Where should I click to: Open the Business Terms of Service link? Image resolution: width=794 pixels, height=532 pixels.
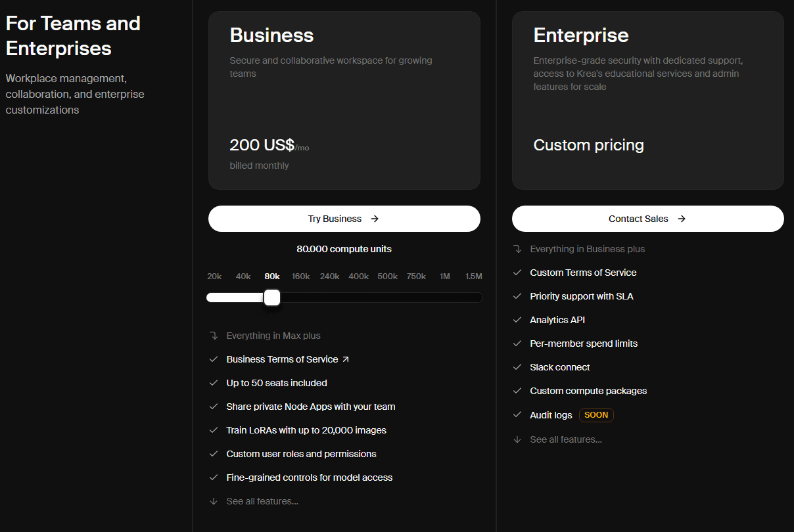pos(282,359)
